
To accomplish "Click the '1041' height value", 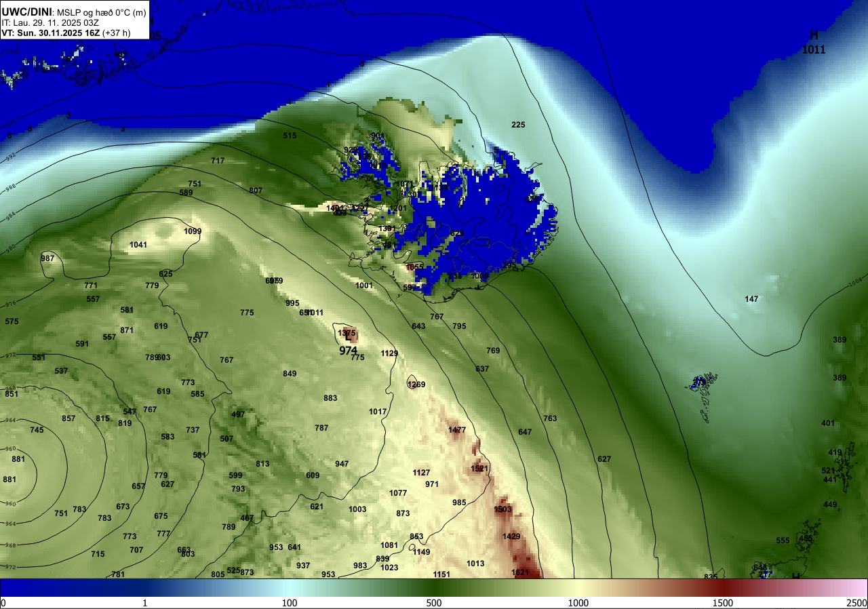I will [x=138, y=245].
